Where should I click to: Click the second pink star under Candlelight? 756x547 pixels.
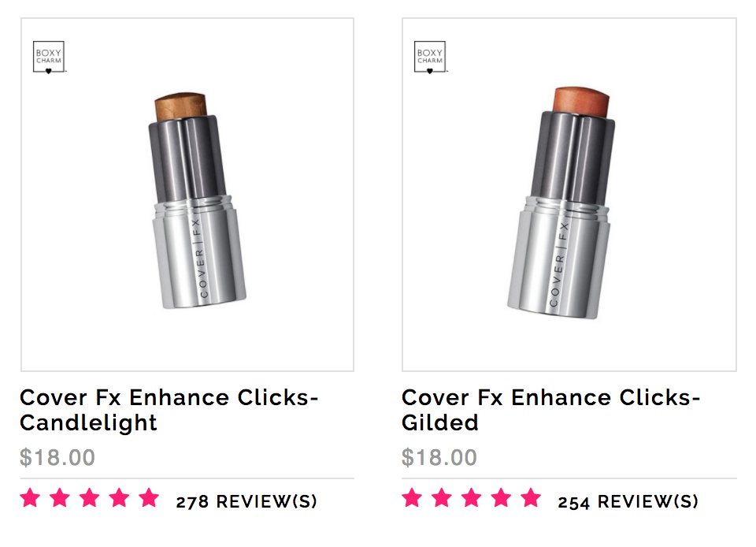(x=60, y=498)
